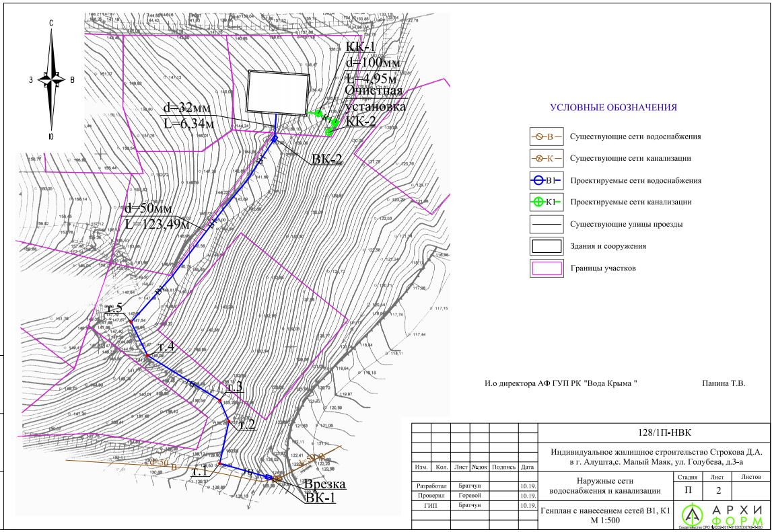Viewport: 772px width, 532px height.
Task: Select the magenta plot boundaries legend swatch
Action: (546, 268)
